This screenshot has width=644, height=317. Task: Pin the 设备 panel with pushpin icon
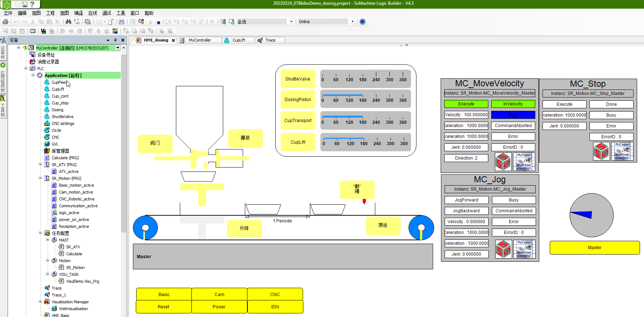(115, 40)
